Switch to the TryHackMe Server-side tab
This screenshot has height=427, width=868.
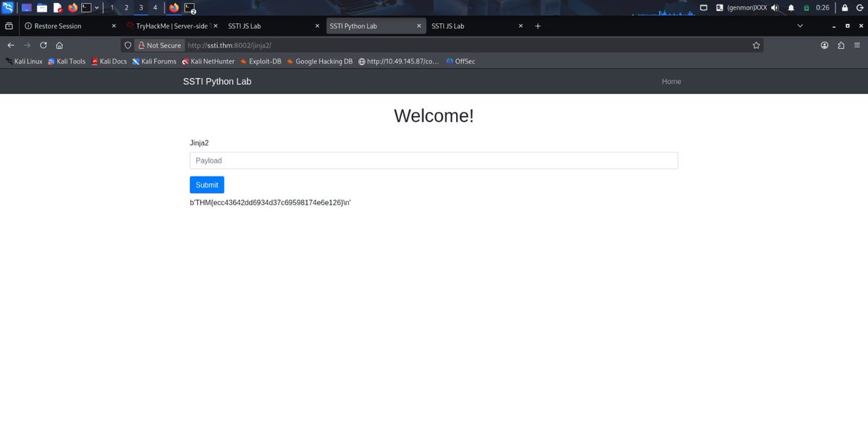172,26
